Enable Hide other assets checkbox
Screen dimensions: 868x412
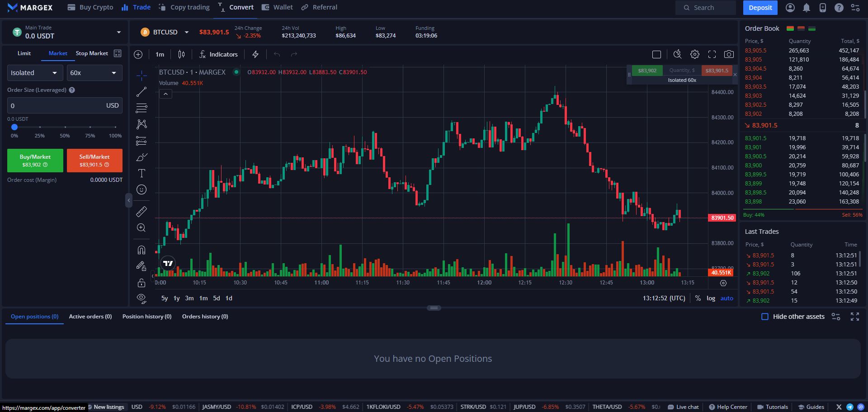click(x=765, y=317)
